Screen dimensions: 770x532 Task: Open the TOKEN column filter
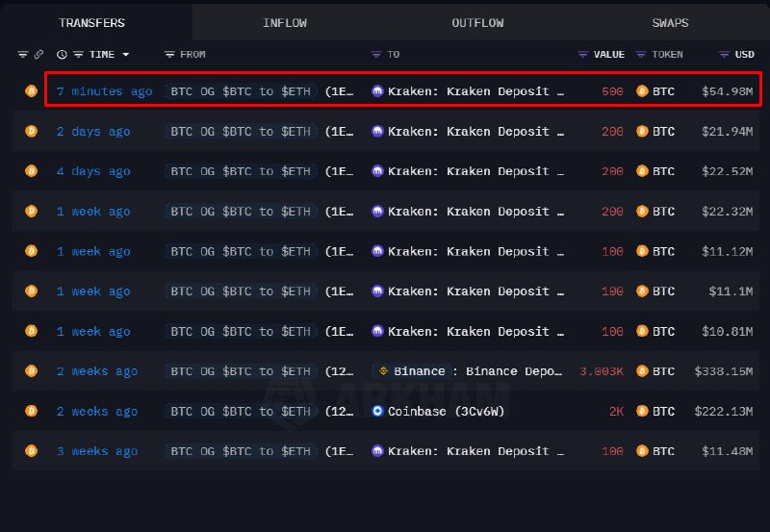[x=640, y=55]
